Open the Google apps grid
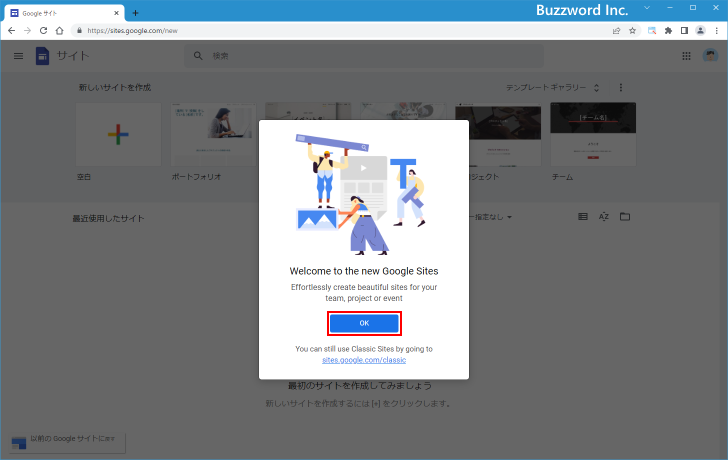Screen dimensions: 728x460 pos(686,56)
